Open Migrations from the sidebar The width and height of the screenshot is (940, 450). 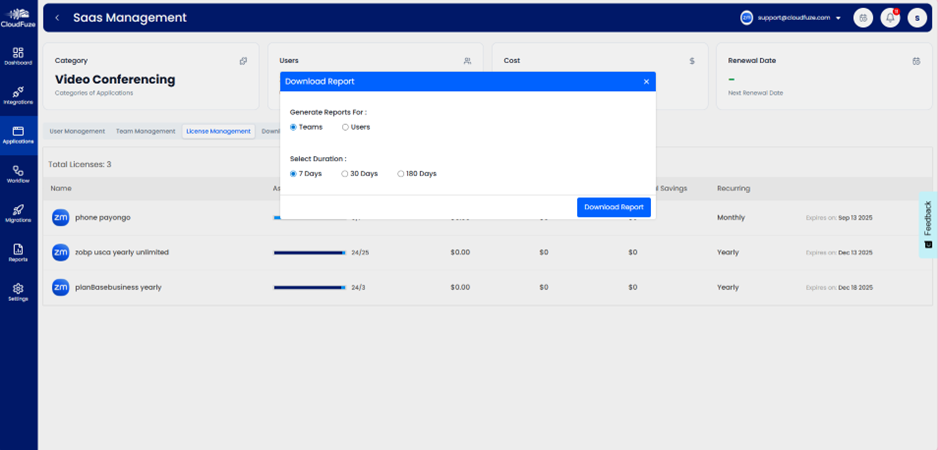tap(18, 213)
